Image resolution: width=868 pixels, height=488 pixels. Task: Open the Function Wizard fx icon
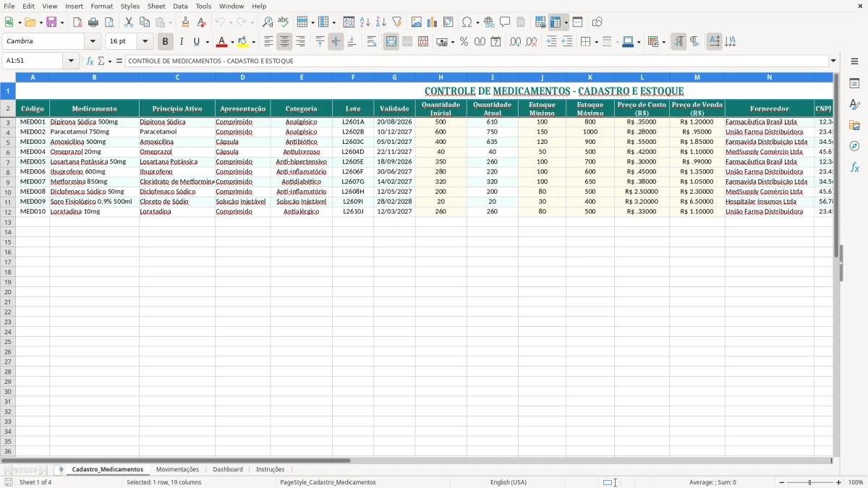[90, 61]
